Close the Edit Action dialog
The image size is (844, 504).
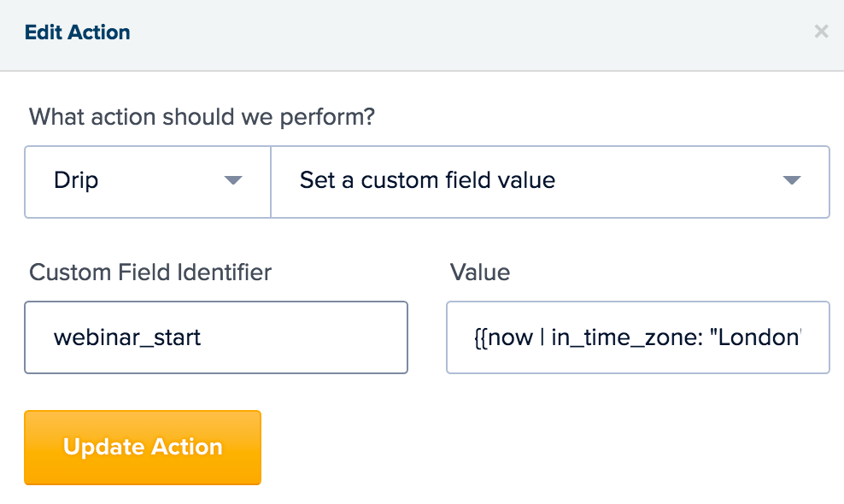pos(822,32)
